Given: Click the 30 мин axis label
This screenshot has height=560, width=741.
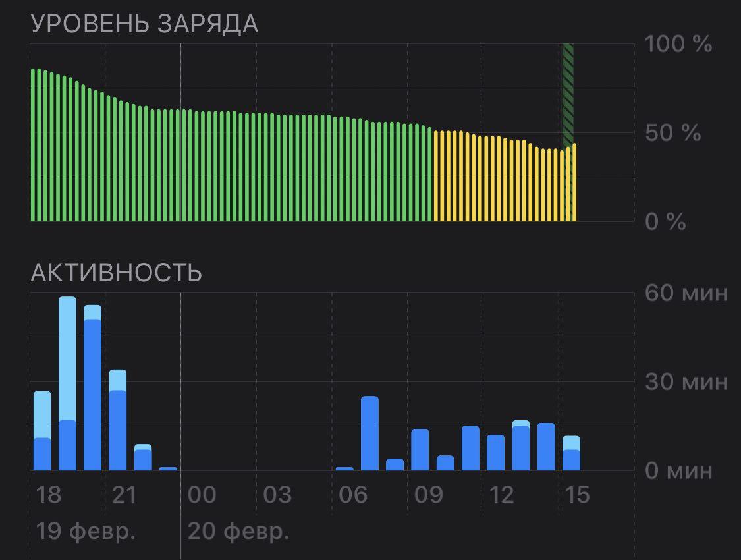Looking at the screenshot, I should pos(686,381).
